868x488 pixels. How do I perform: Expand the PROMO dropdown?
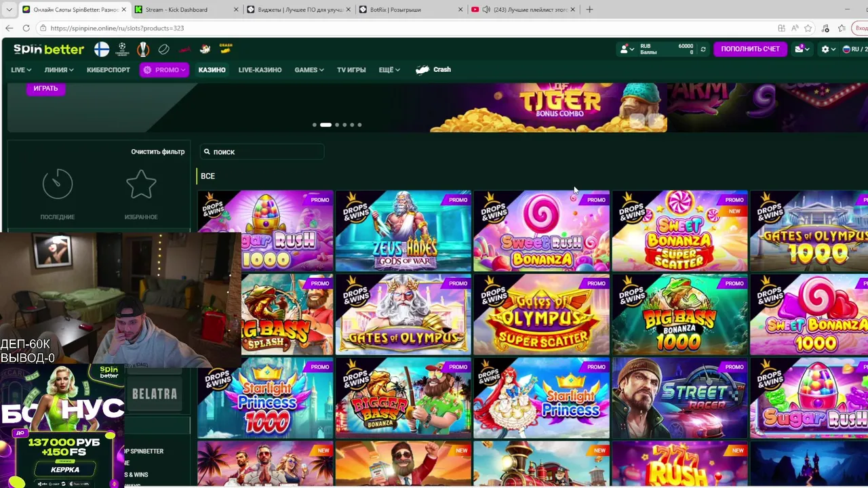click(164, 70)
